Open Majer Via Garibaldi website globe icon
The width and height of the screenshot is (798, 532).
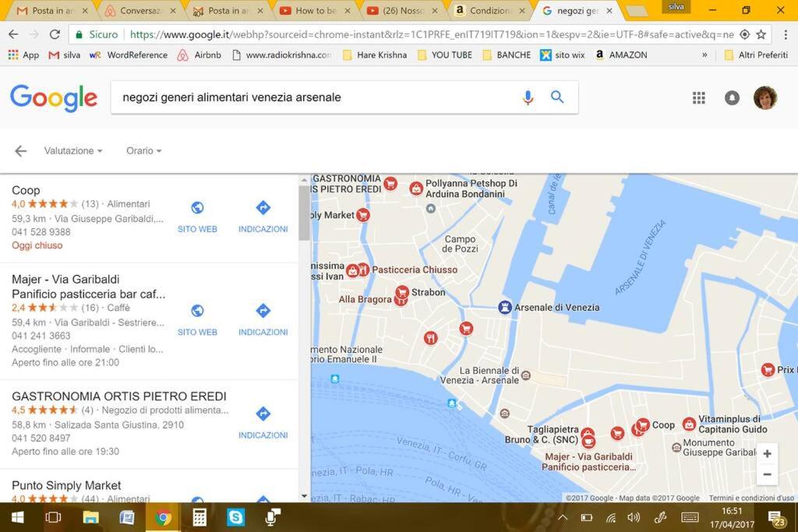pyautogui.click(x=197, y=311)
